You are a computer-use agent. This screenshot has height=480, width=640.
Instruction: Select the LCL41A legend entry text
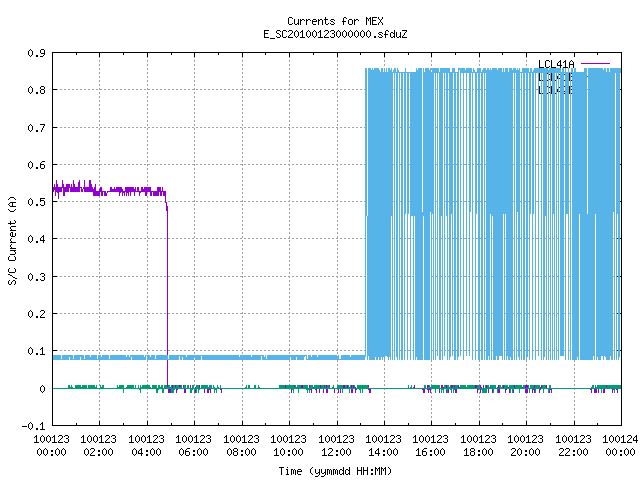[x=556, y=64]
